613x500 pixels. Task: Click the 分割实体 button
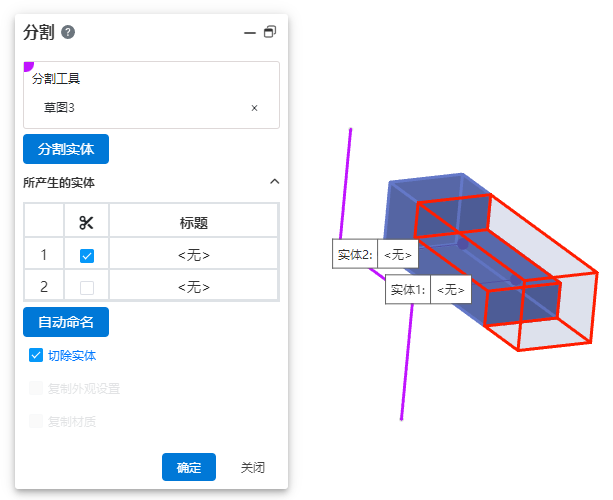pyautogui.click(x=66, y=149)
